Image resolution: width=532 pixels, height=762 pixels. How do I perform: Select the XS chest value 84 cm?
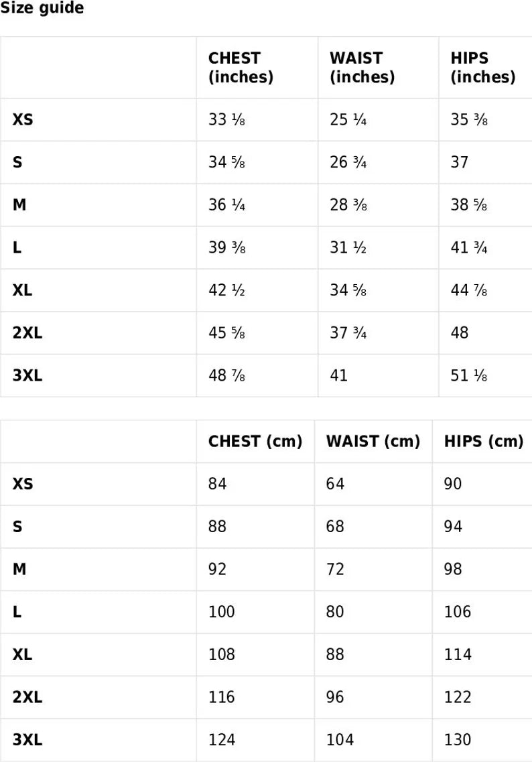[218, 484]
